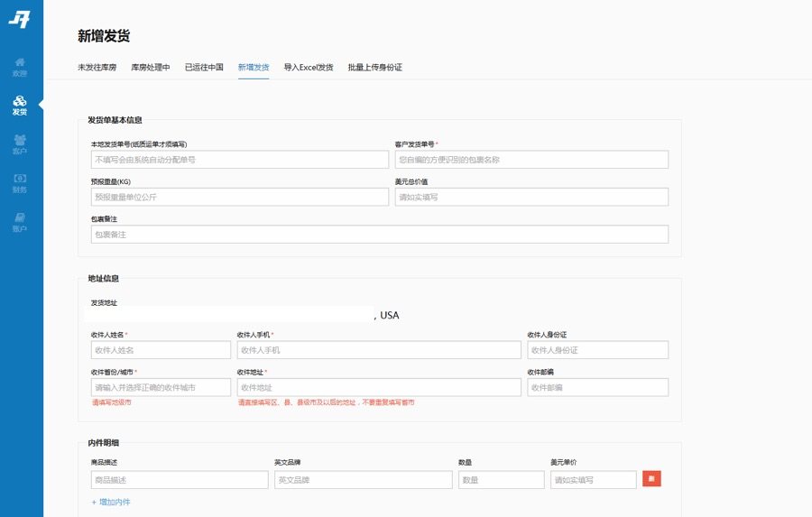Click the 增加内件 add item link
The width and height of the screenshot is (812, 517).
pos(111,502)
